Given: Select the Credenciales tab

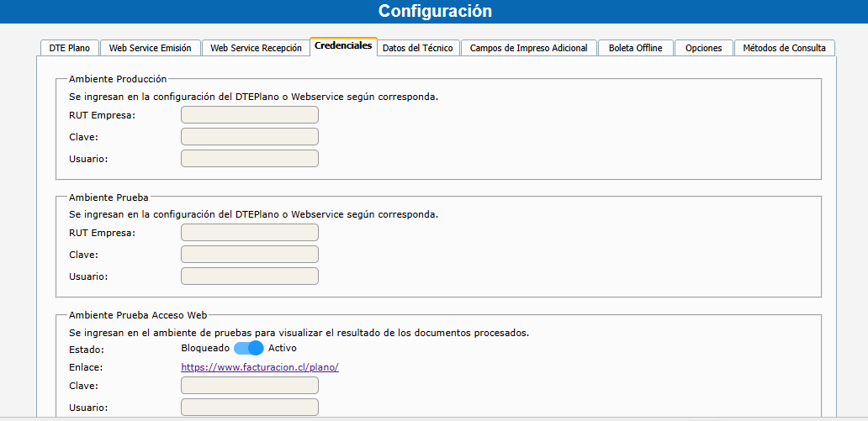Looking at the screenshot, I should pos(343,46).
